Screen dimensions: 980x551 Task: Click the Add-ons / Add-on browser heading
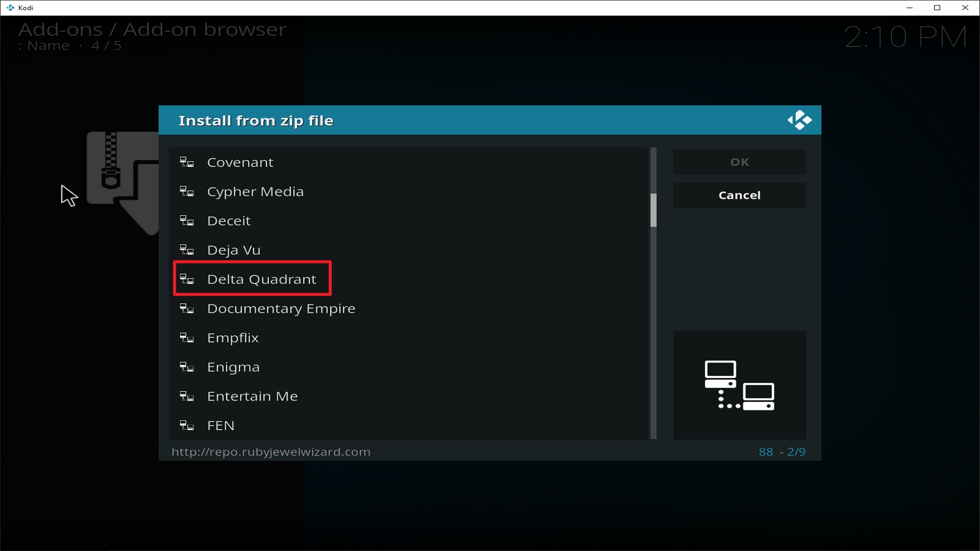click(153, 30)
